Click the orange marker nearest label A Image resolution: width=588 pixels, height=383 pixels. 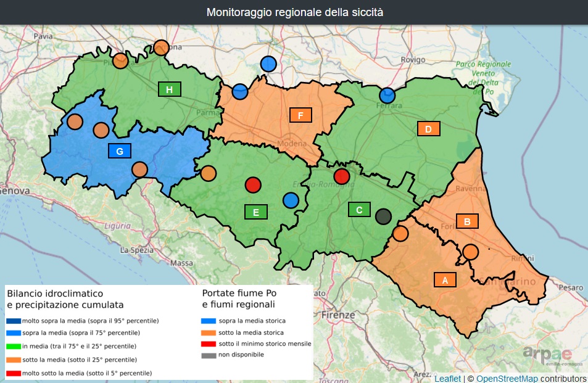[x=470, y=252]
